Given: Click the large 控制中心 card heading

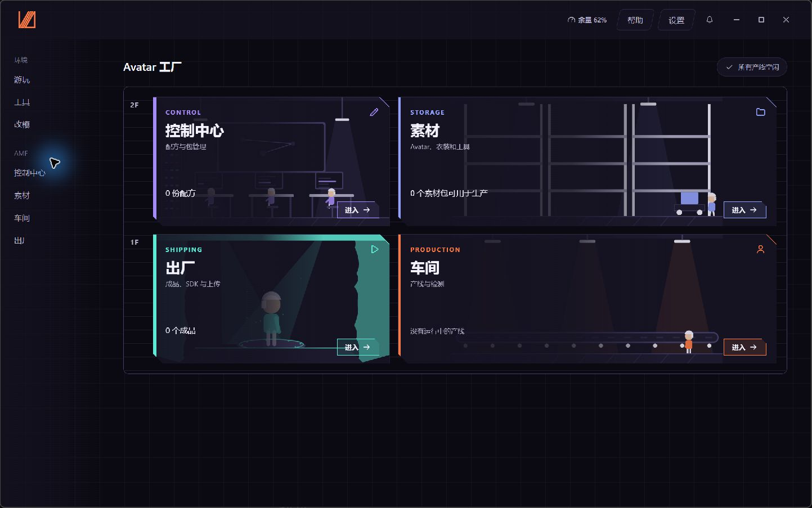Looking at the screenshot, I should click(x=195, y=131).
